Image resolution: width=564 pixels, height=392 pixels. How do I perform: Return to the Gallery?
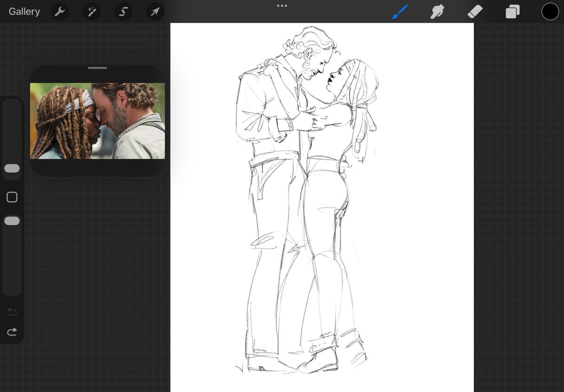(x=24, y=12)
